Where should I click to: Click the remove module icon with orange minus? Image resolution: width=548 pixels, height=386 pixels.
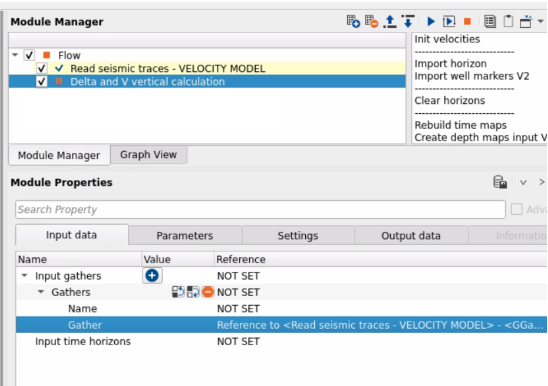click(372, 22)
